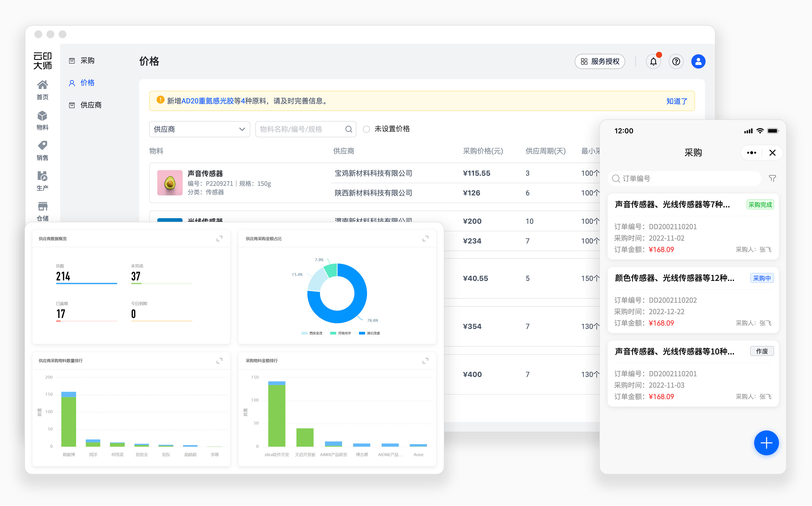Go to the 供应商 menu item in side nav
Image resolution: width=812 pixels, height=506 pixels.
click(x=91, y=105)
